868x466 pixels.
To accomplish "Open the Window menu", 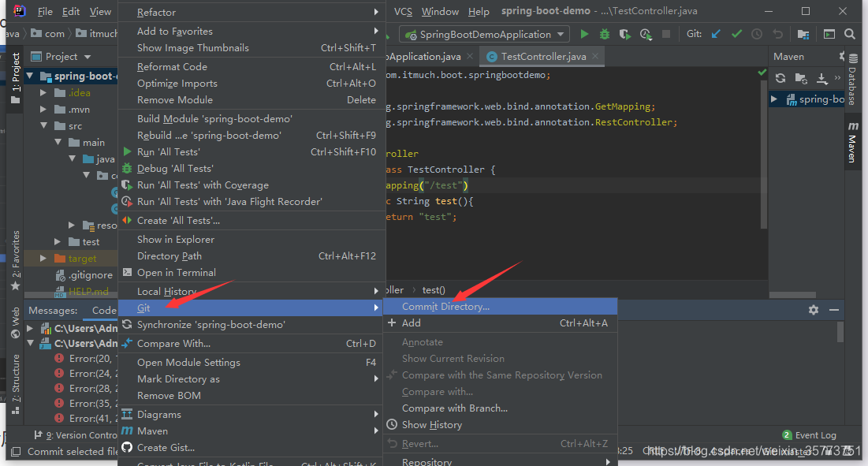I will coord(440,12).
